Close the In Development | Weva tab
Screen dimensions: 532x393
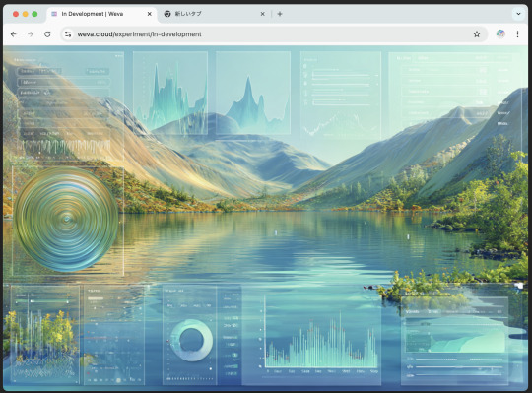150,14
